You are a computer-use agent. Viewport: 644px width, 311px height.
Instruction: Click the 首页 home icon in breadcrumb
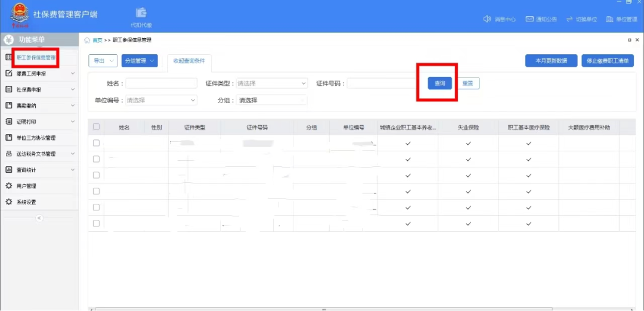pos(87,40)
